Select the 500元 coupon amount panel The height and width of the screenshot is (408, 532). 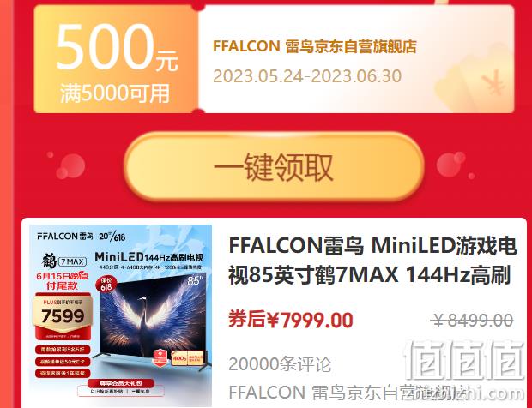pos(116,59)
